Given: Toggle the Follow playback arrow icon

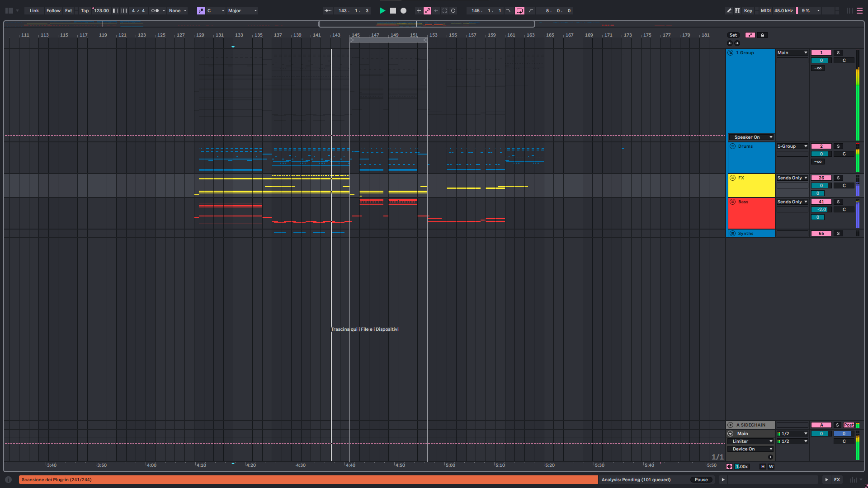Looking at the screenshot, I should 328,10.
